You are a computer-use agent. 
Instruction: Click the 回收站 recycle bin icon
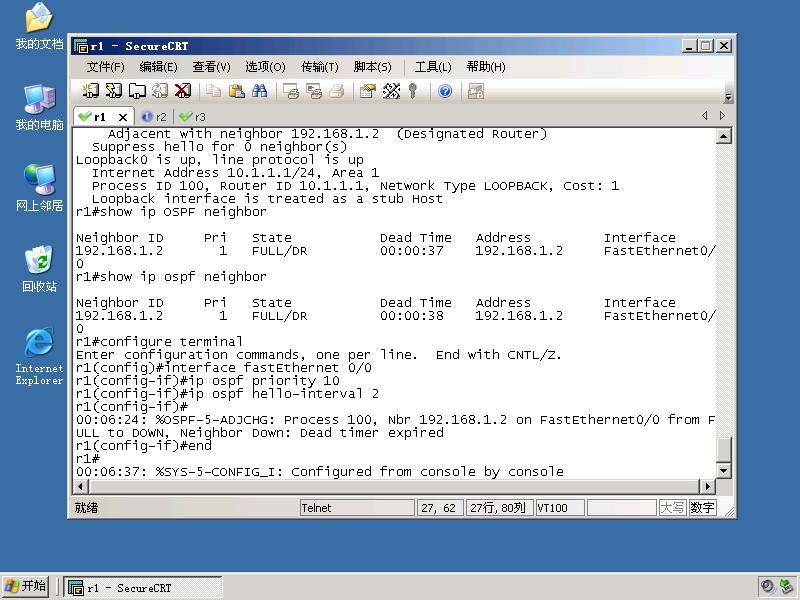click(39, 269)
